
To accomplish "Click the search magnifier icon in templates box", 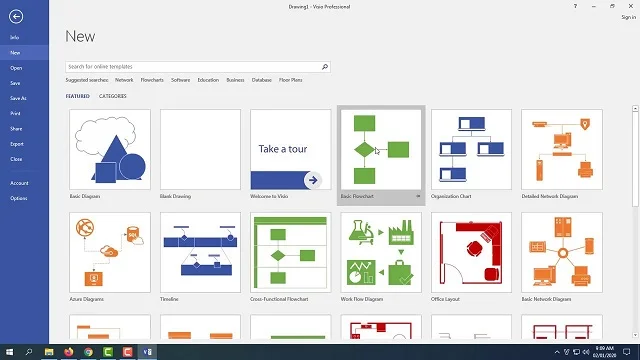I will 325,67.
